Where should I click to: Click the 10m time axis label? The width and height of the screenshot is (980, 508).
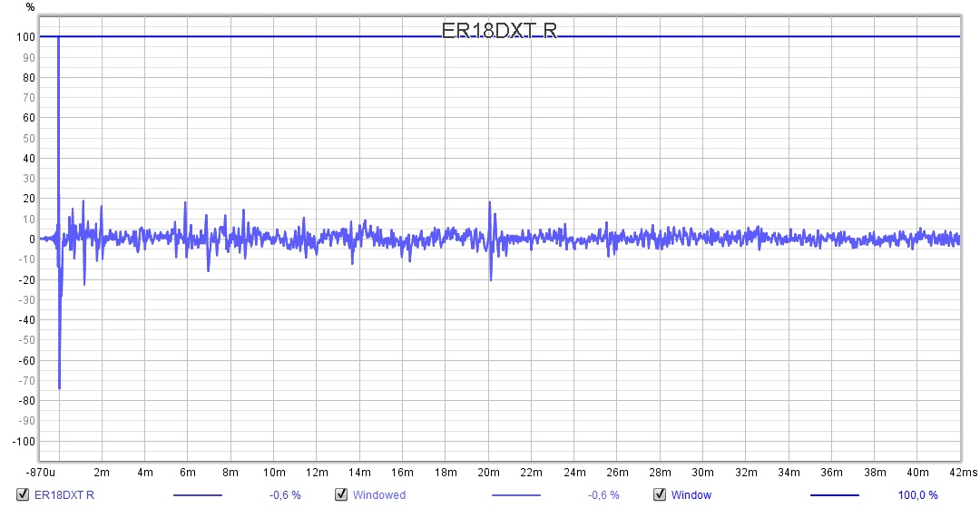pyautogui.click(x=274, y=473)
